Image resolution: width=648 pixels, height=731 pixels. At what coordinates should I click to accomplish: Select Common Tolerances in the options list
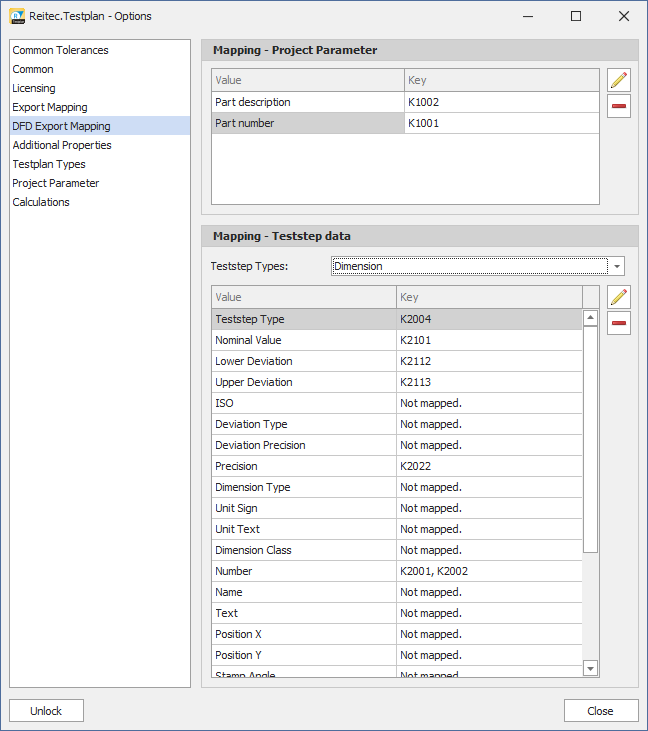pyautogui.click(x=60, y=50)
